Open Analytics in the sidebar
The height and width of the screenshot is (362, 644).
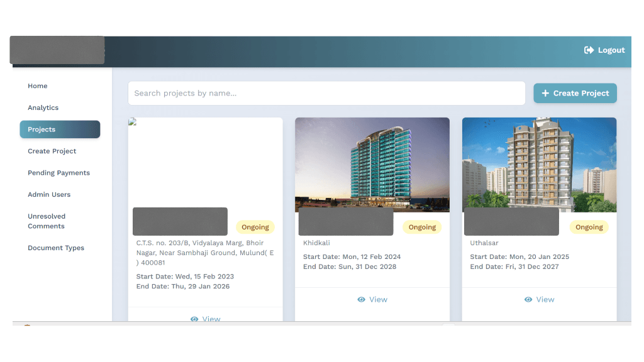[43, 108]
